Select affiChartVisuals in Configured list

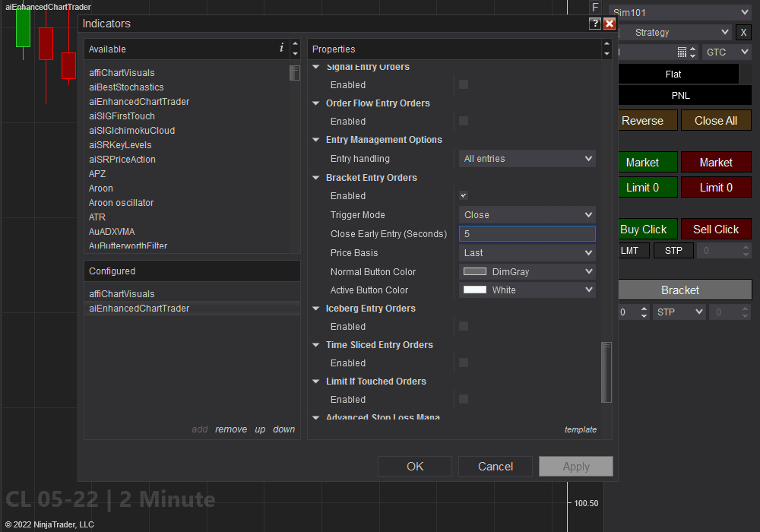(122, 294)
